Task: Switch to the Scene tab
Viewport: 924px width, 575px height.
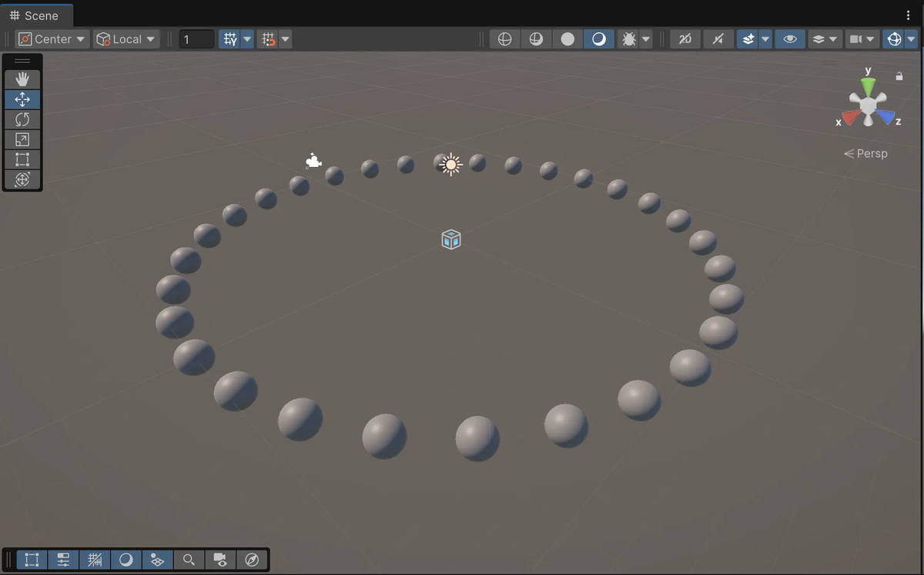Action: pos(38,15)
